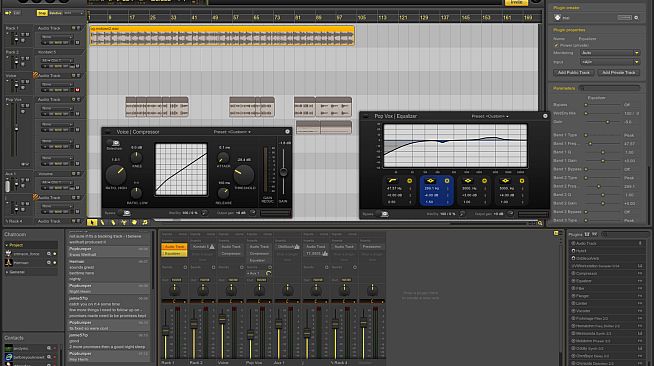Open the grid dropdown next to Relative
Viewport: 654px width, 366px height.
coord(73,13)
